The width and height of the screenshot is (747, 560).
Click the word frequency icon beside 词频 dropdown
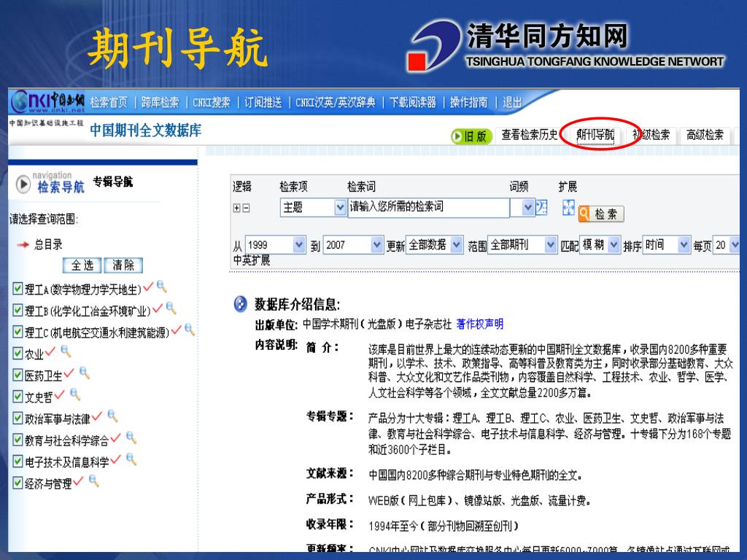(541, 207)
